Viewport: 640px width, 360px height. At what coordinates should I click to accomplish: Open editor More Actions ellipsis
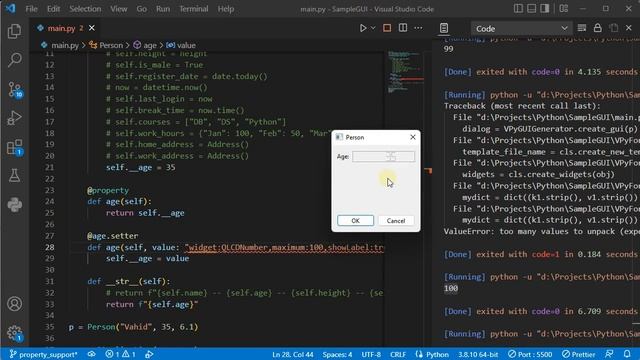418,28
